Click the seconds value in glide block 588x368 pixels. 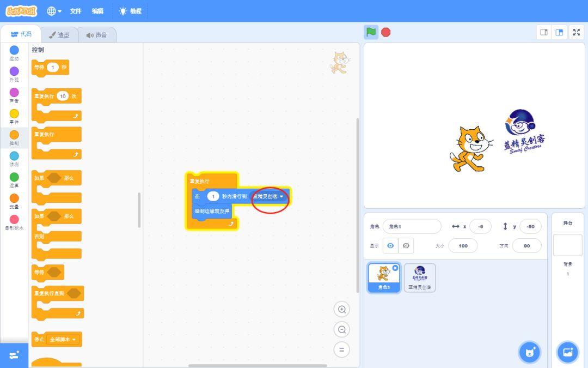[213, 196]
